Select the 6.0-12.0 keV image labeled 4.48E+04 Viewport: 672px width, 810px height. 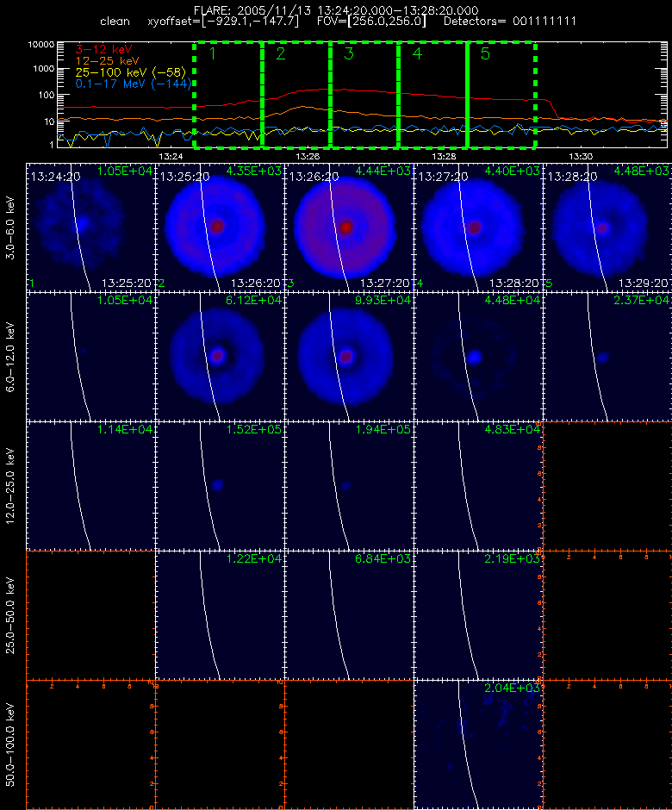click(x=478, y=357)
